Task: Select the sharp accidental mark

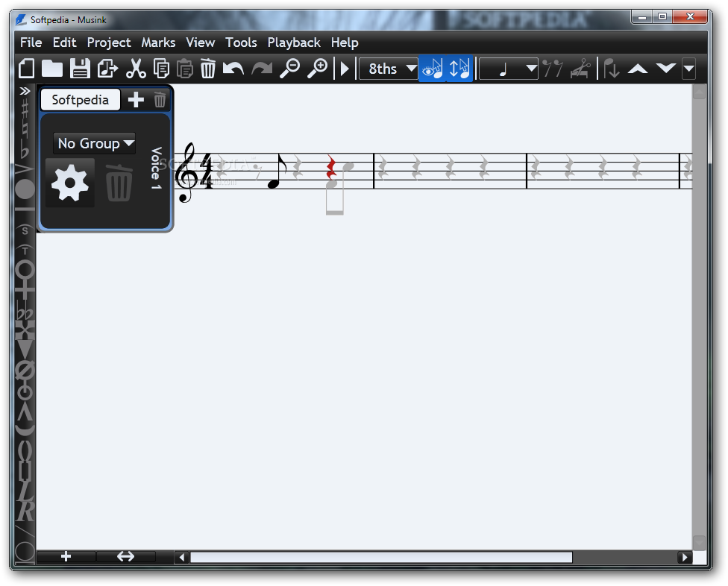Action: coord(25,107)
